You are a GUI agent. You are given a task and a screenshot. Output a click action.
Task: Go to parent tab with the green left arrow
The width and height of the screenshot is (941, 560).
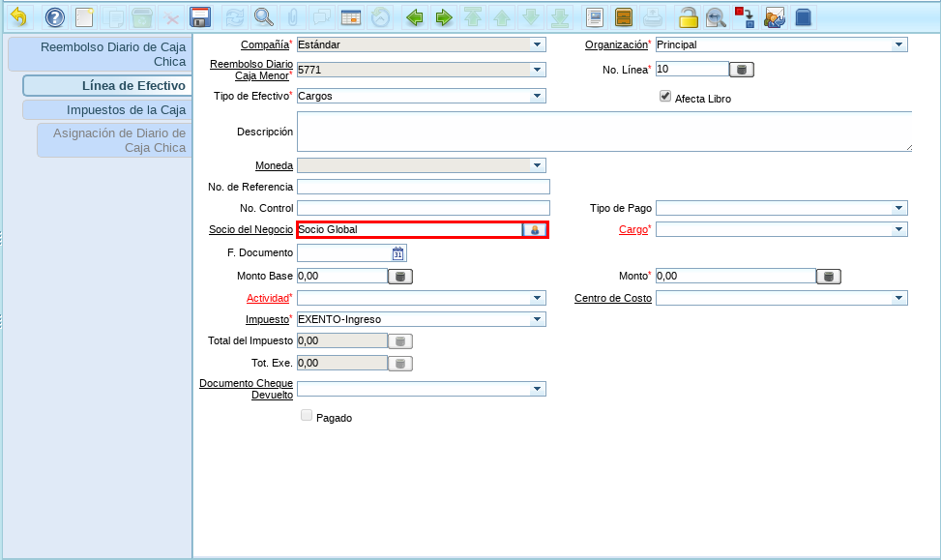415,17
